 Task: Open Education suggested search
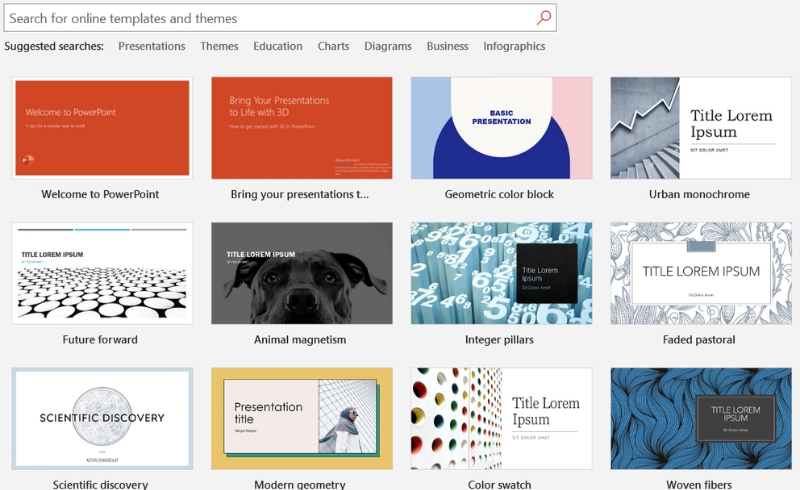pos(278,46)
